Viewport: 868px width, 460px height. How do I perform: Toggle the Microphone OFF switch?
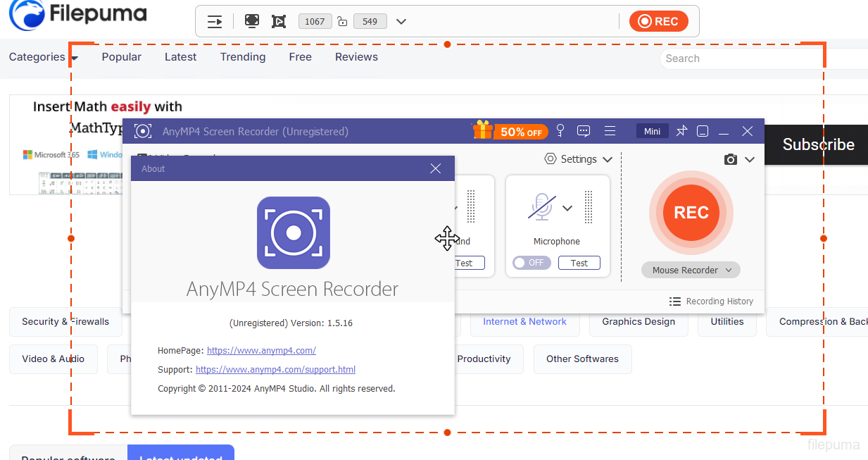coord(532,263)
